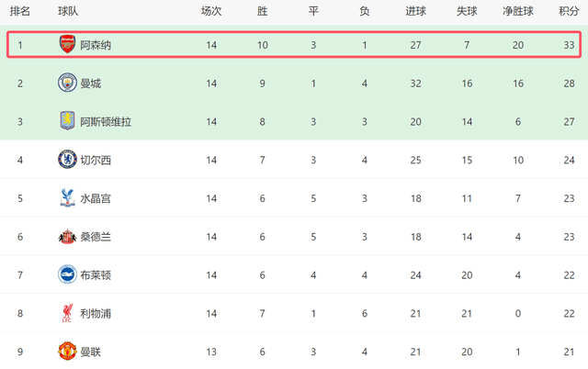Click the 进球 column header

point(415,11)
